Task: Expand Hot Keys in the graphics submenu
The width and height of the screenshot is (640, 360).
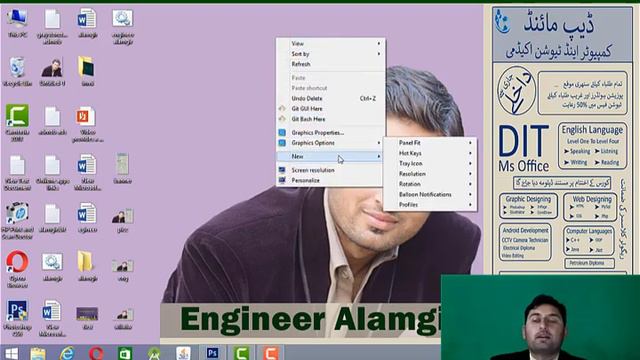Action: click(x=430, y=153)
